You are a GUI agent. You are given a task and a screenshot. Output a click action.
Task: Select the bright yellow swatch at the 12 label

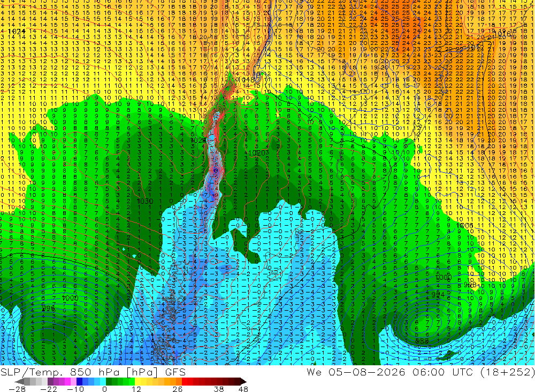tap(138, 381)
